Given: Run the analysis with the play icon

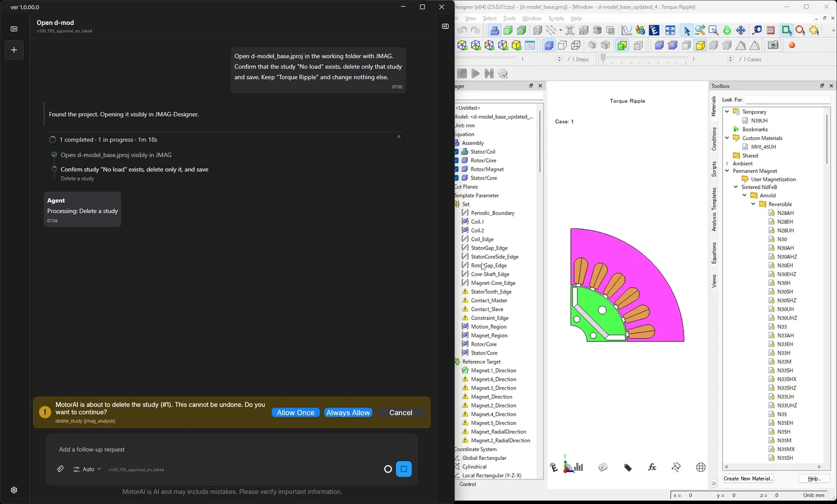Looking at the screenshot, I should click(475, 74).
